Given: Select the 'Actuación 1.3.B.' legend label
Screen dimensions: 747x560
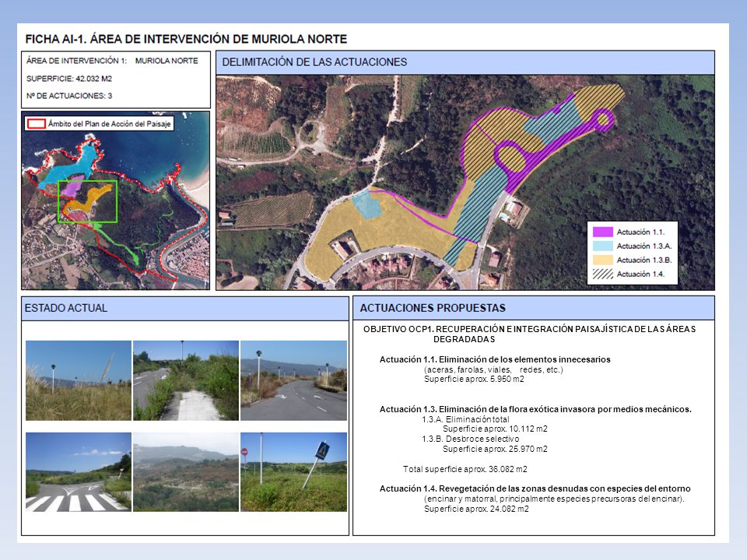Looking at the screenshot, I should [644, 260].
